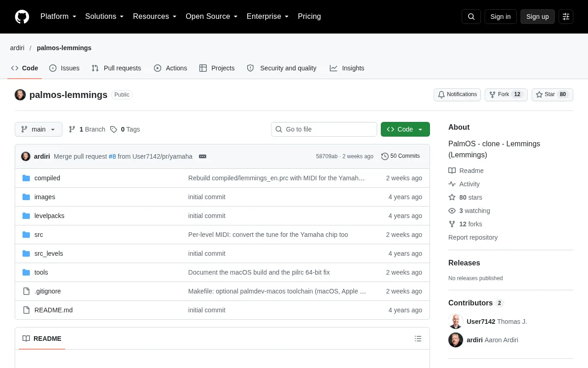The image size is (588, 368).
Task: Click the Notifications button
Action: pos(457,95)
